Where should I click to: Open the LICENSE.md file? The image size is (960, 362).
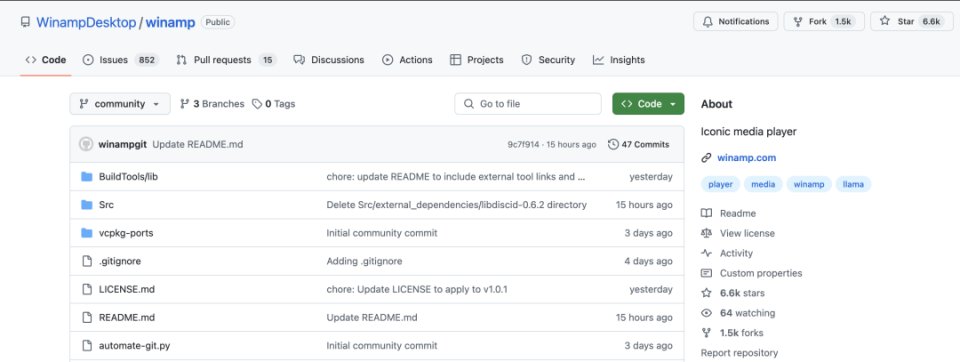click(x=127, y=289)
